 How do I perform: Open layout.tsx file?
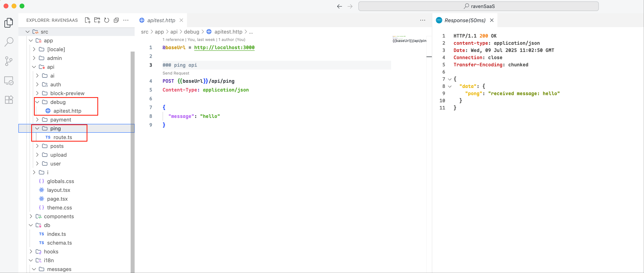click(x=59, y=190)
